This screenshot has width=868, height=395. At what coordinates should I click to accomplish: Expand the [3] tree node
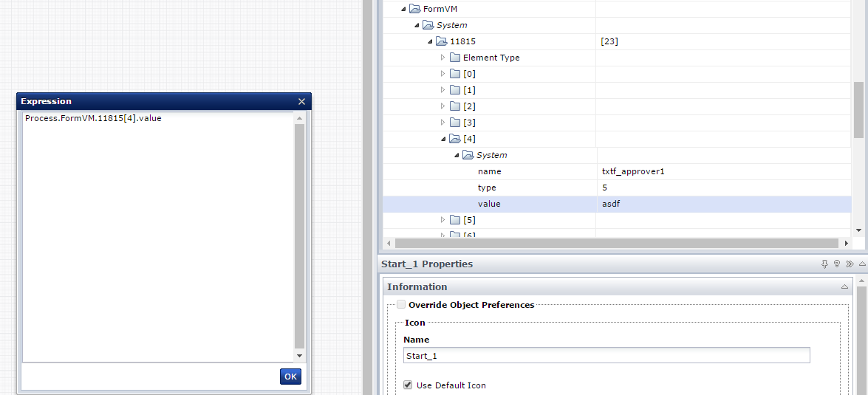pos(442,123)
